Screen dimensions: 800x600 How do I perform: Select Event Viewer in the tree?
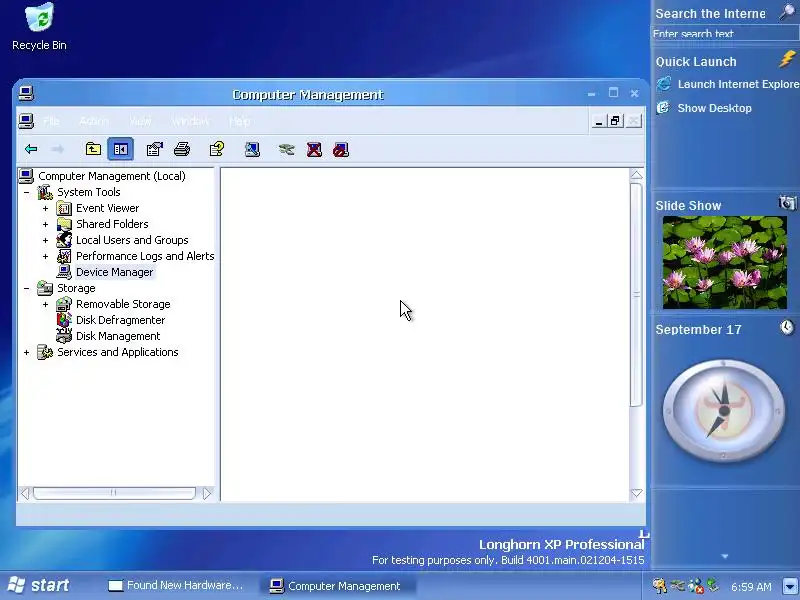coord(107,208)
